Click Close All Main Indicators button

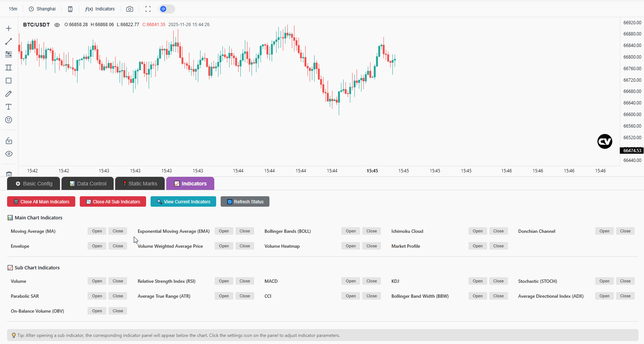pos(41,202)
